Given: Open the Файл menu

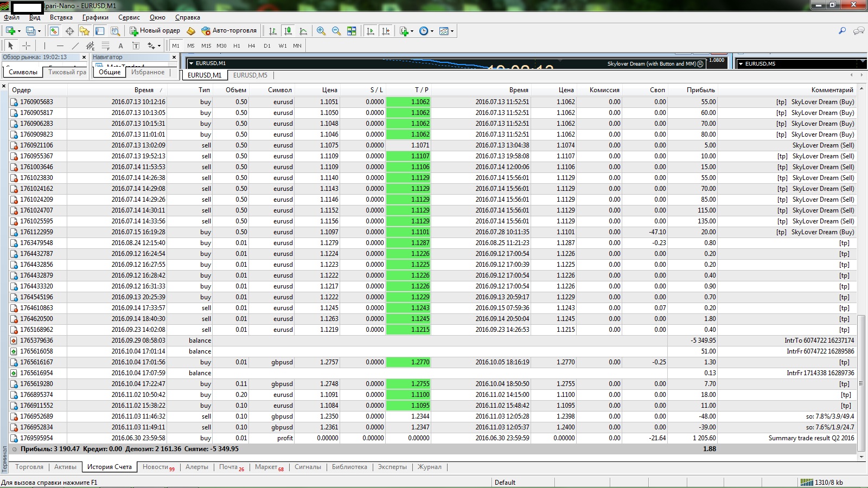Looking at the screenshot, I should (x=11, y=17).
